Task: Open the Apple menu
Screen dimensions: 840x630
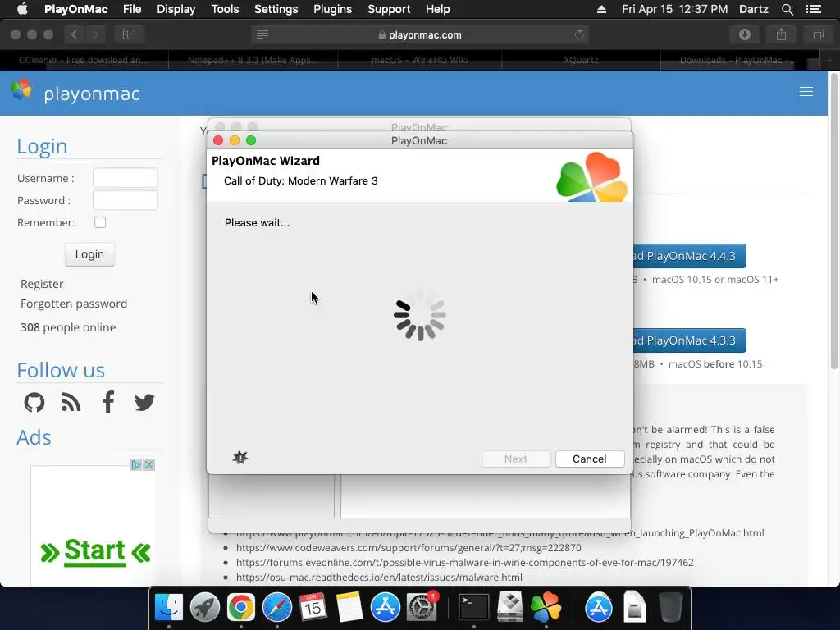Action: point(22,9)
